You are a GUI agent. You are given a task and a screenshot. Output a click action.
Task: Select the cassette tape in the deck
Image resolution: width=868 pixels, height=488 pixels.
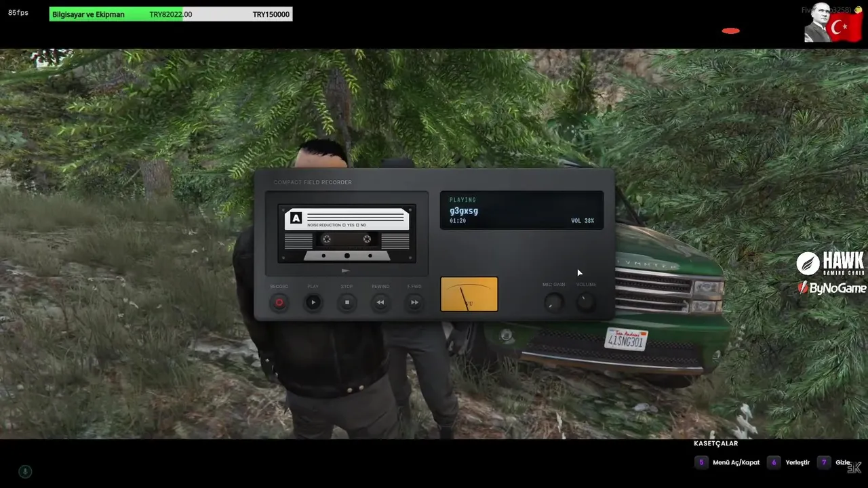coord(347,234)
